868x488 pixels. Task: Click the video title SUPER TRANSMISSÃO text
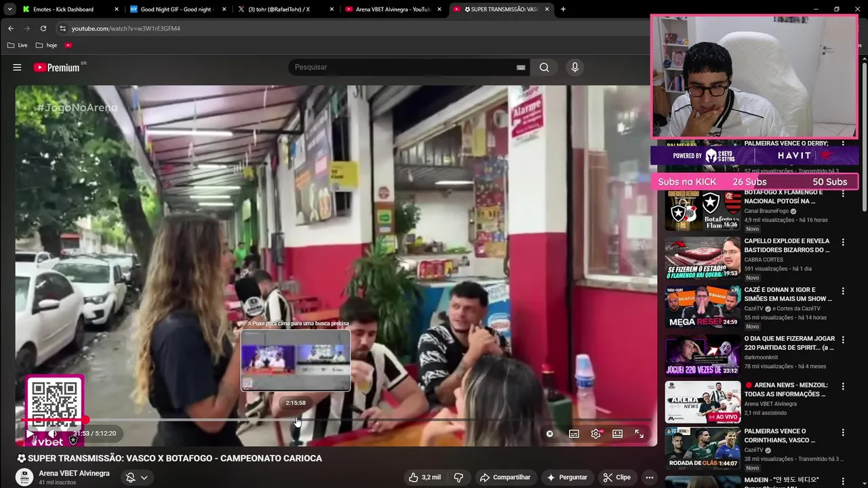pos(170,458)
